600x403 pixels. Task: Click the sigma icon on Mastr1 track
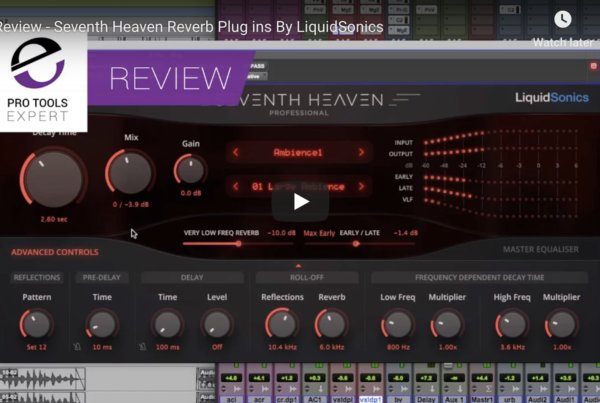click(x=489, y=389)
